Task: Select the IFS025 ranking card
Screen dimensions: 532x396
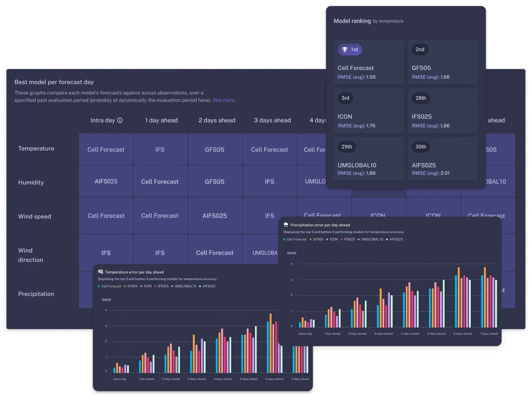Action: 443,111
